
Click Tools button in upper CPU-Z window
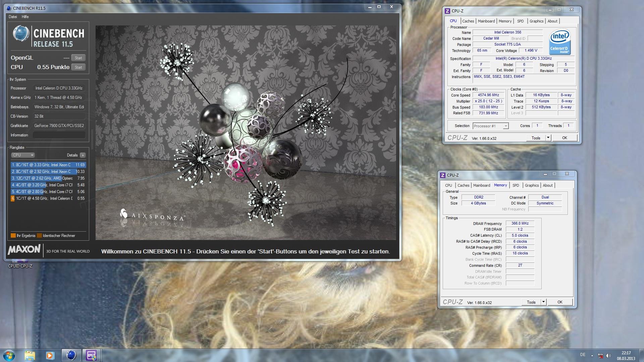pos(536,138)
